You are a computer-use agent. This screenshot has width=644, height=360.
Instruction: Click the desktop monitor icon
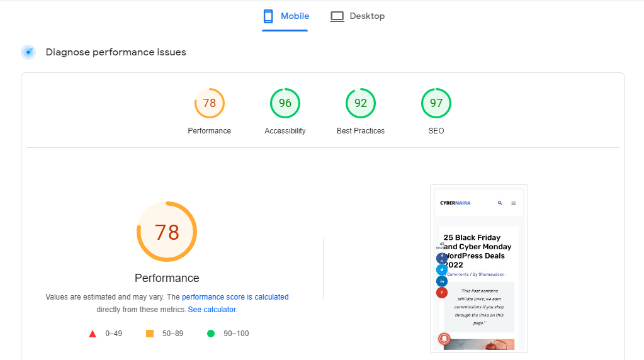(337, 16)
